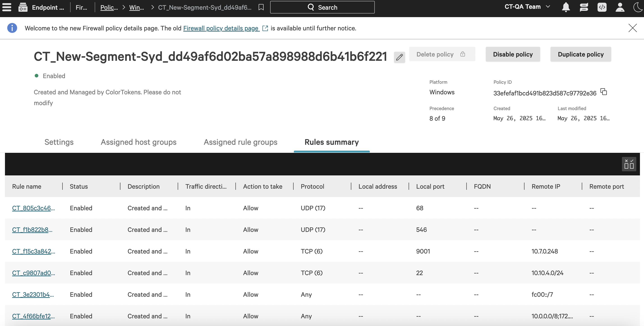Click in the Search field

point(322,7)
